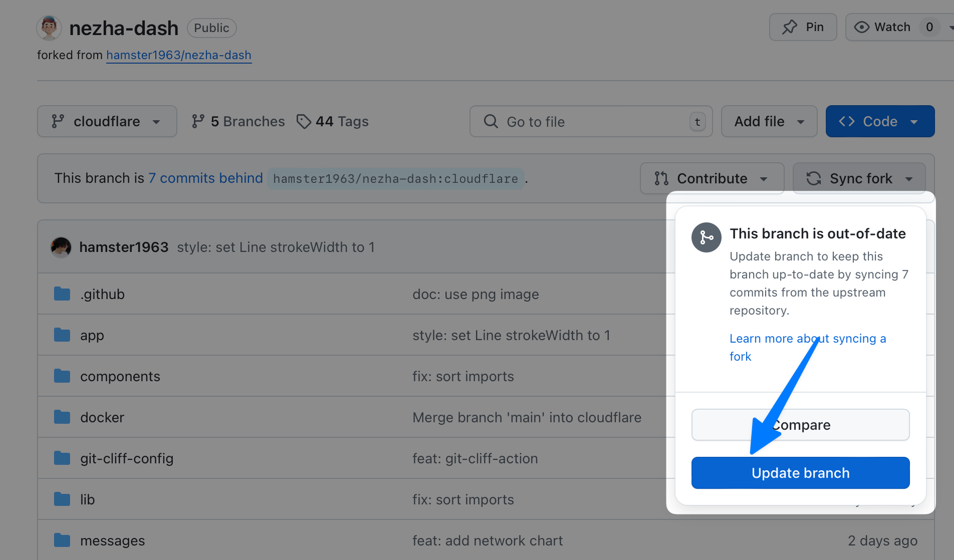Click the app folder icon
954x560 pixels.
point(62,335)
